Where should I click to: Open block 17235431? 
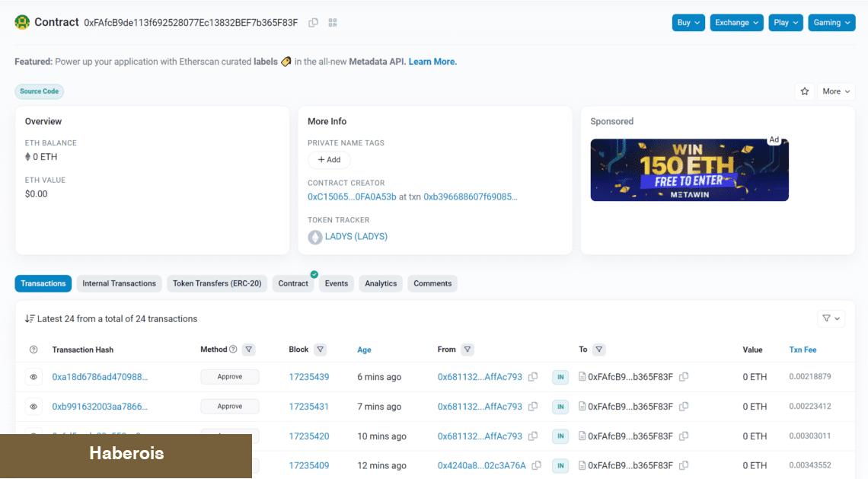(309, 407)
